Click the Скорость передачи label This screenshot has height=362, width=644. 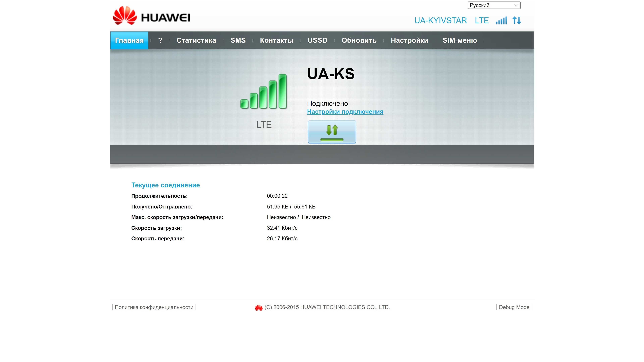pos(158,239)
